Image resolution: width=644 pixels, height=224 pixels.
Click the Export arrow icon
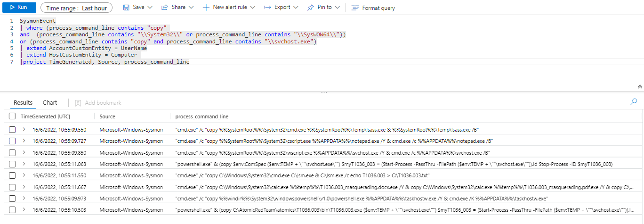[267, 8]
